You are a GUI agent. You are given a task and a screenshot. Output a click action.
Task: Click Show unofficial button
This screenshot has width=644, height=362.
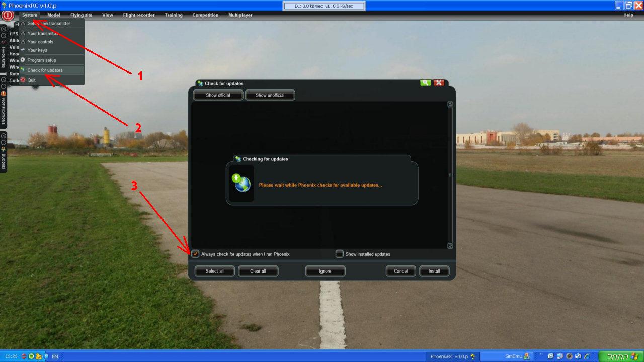point(270,95)
